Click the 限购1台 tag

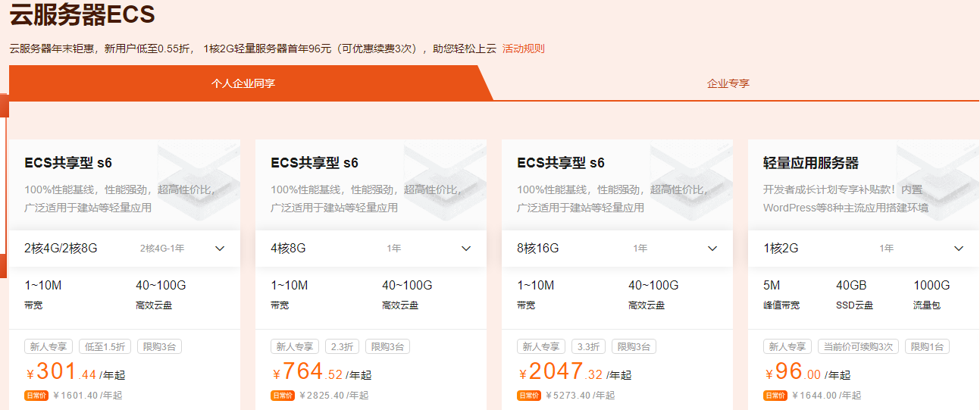pyautogui.click(x=927, y=346)
